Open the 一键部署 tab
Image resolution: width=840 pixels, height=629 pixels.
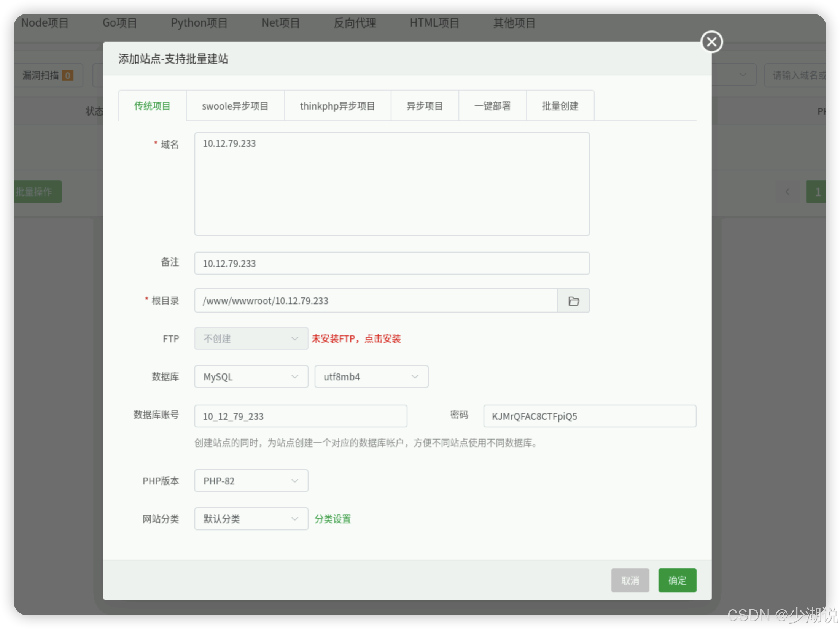492,106
